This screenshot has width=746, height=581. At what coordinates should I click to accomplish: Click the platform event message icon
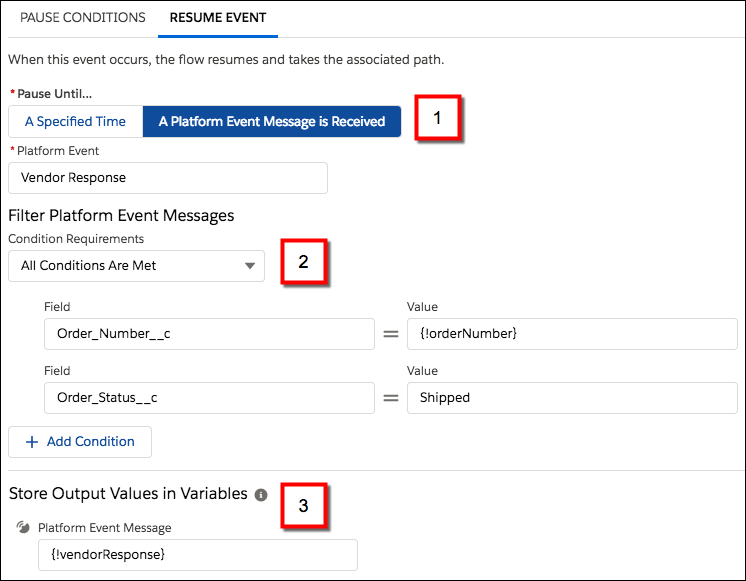pos(23,527)
